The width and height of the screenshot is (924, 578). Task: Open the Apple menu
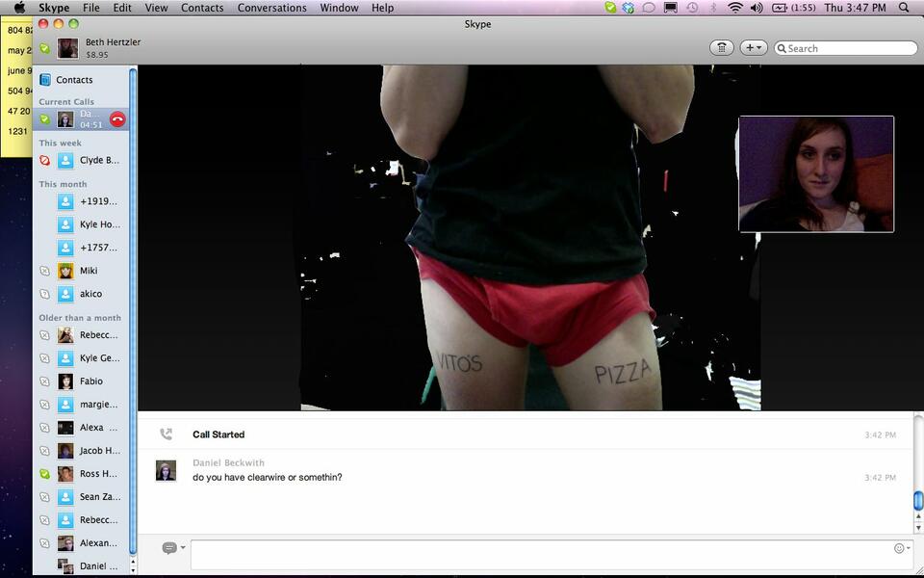(19, 8)
